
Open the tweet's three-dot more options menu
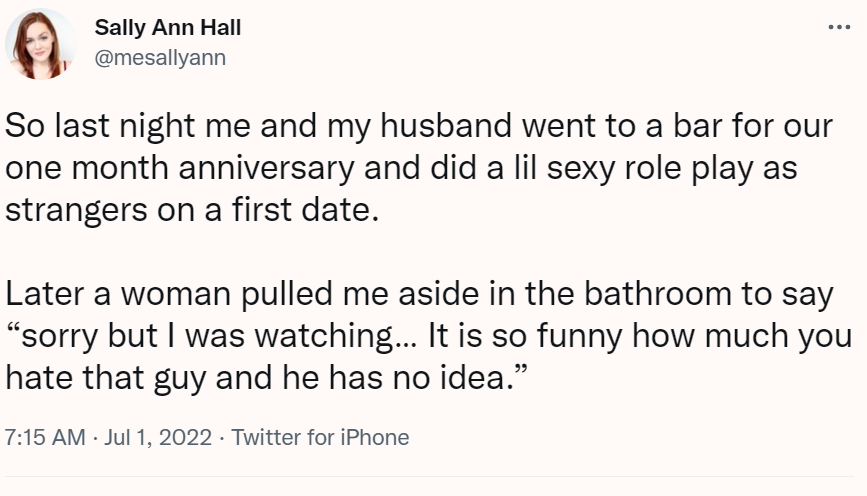click(x=839, y=28)
